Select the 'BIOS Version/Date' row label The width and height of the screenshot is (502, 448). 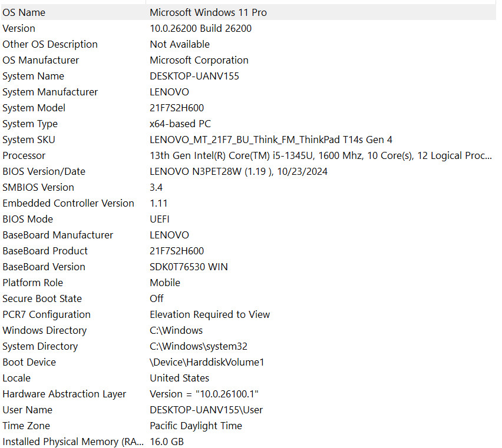[x=44, y=171]
